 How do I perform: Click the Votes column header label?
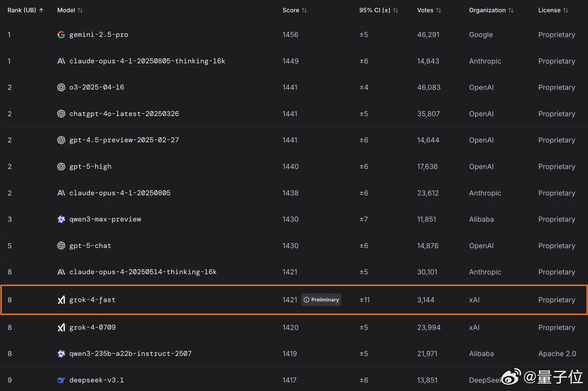(425, 10)
